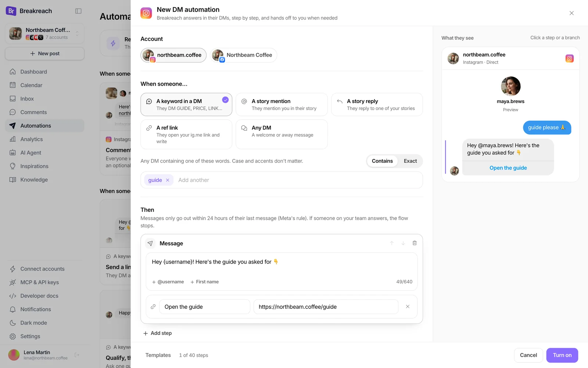588x368 pixels.
Task: Click the Settings gear icon
Action: pos(13,336)
